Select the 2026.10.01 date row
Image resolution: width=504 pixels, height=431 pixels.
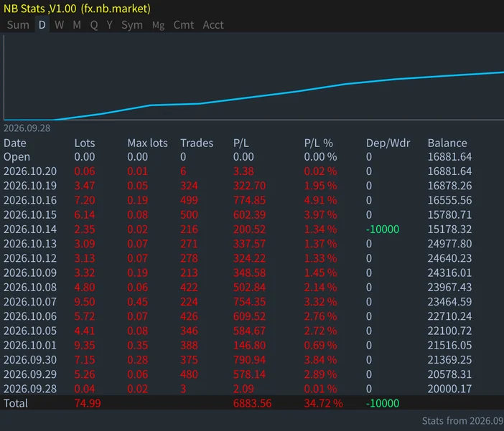click(x=30, y=345)
